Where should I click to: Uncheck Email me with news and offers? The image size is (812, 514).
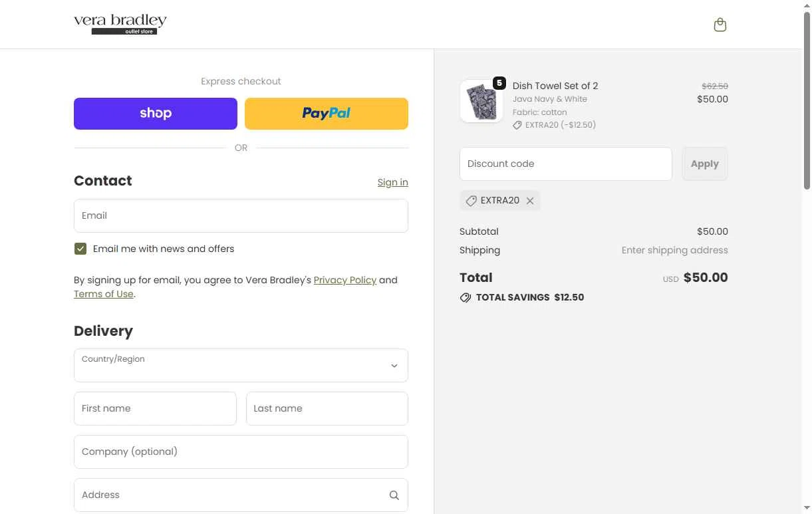point(80,249)
